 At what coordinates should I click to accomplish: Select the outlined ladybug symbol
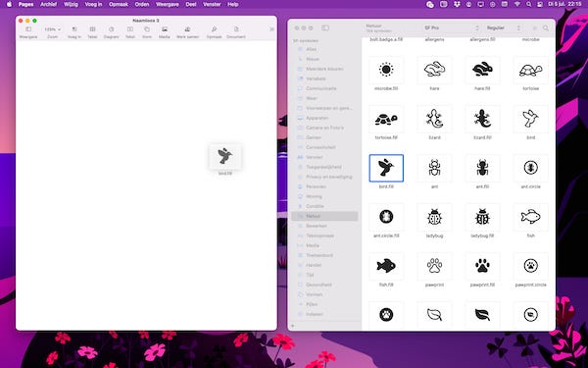434,217
